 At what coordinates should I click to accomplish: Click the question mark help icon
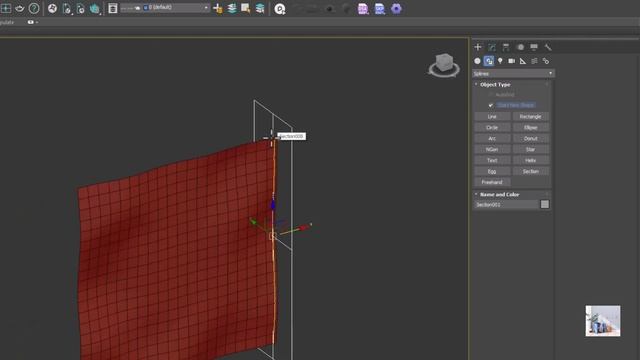click(x=34, y=8)
